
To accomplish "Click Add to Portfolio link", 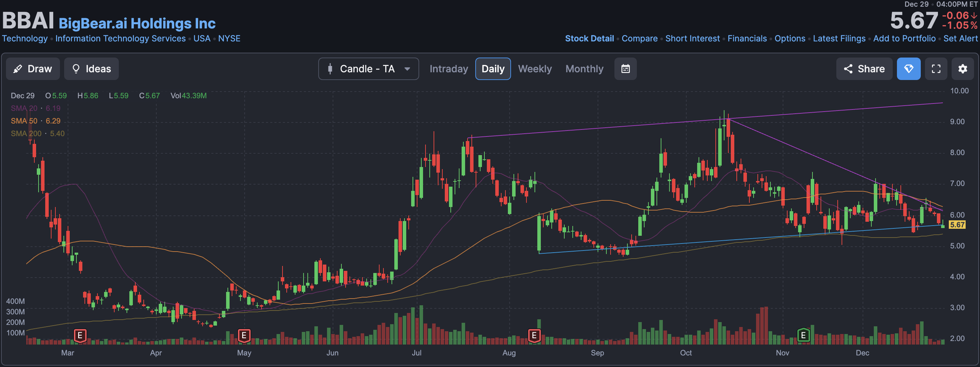I will (x=904, y=39).
